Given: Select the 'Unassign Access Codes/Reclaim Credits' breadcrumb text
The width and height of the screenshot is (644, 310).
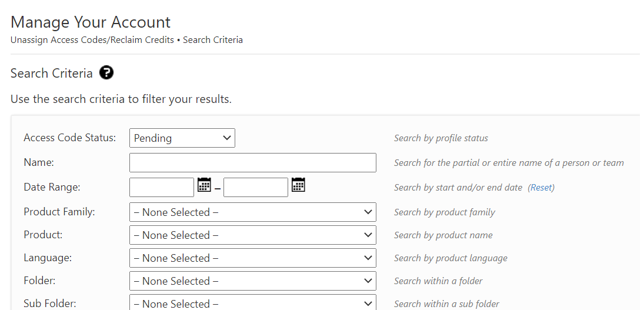Looking at the screenshot, I should coord(92,40).
